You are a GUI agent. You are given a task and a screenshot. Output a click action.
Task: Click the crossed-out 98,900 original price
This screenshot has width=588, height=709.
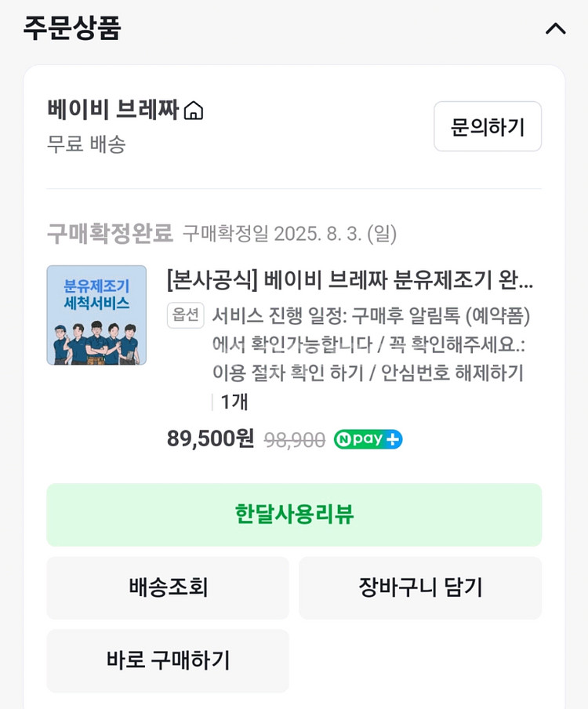(x=294, y=440)
